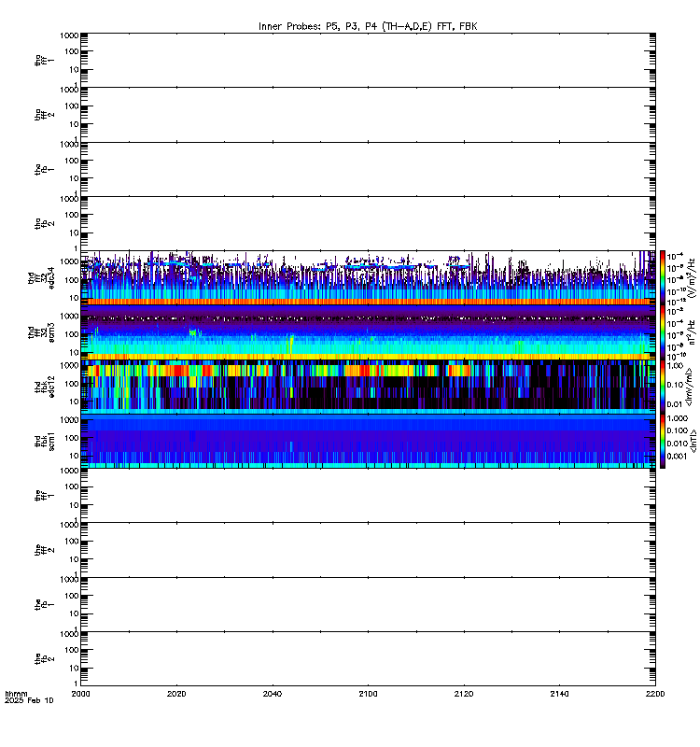Click inside the empty 'tha fff 1' plot panel
The width and height of the screenshot is (700, 747).
point(368,60)
